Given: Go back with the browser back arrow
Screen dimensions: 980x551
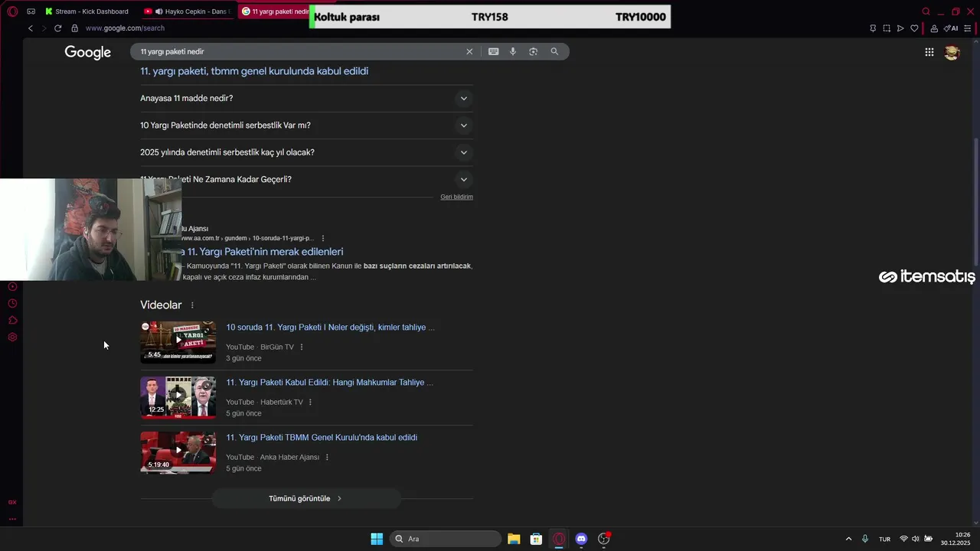Looking at the screenshot, I should [31, 28].
